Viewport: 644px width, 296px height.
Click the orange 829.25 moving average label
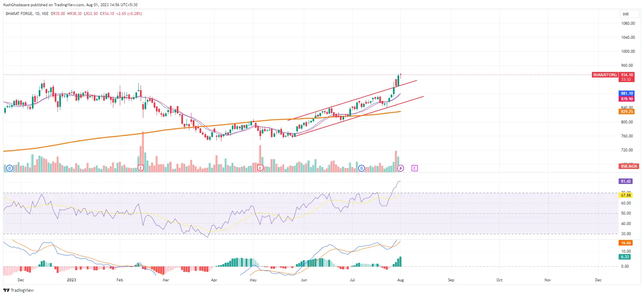point(626,112)
